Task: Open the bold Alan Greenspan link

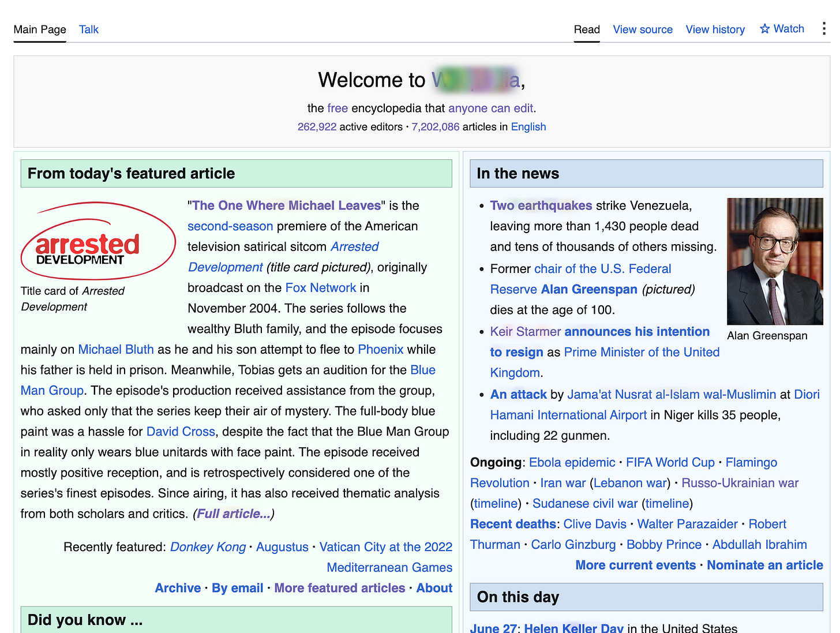Action: point(589,290)
